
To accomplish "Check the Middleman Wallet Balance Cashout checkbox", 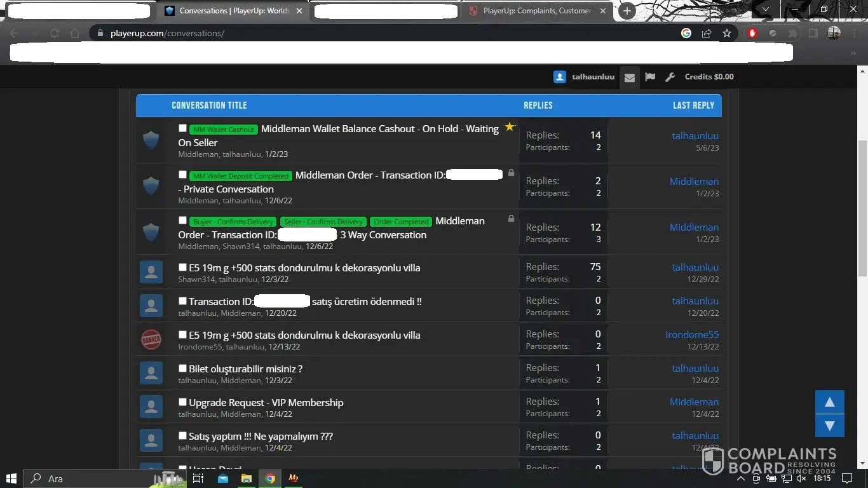I will 183,128.
